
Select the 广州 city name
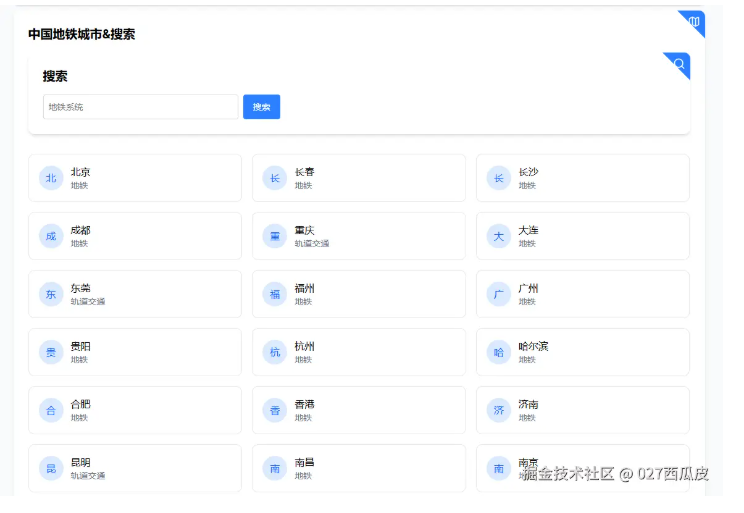[528, 288]
